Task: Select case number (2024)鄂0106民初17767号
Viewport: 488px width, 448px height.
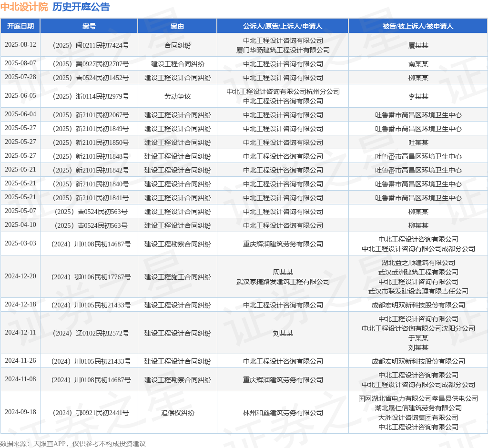Action: point(89,277)
